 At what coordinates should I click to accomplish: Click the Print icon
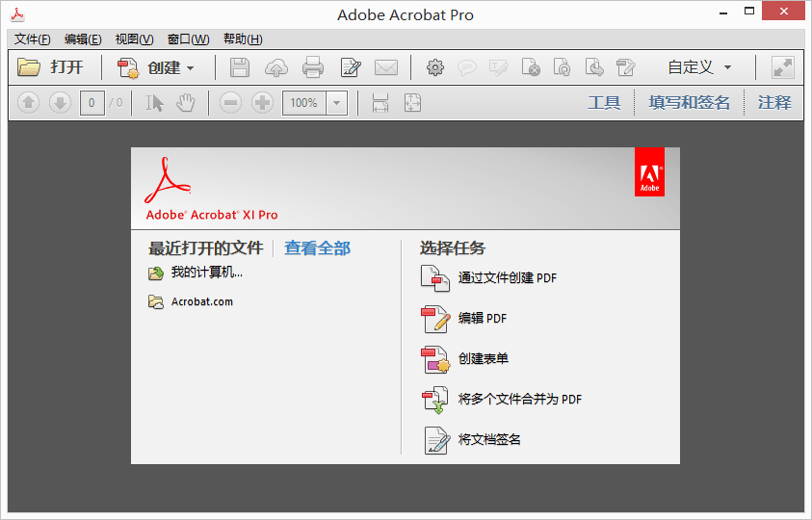313,67
